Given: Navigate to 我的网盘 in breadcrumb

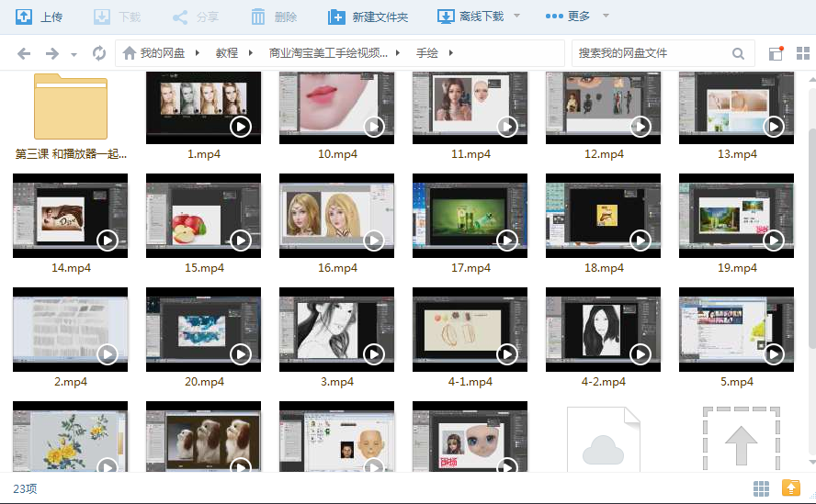Looking at the screenshot, I should click(x=163, y=52).
